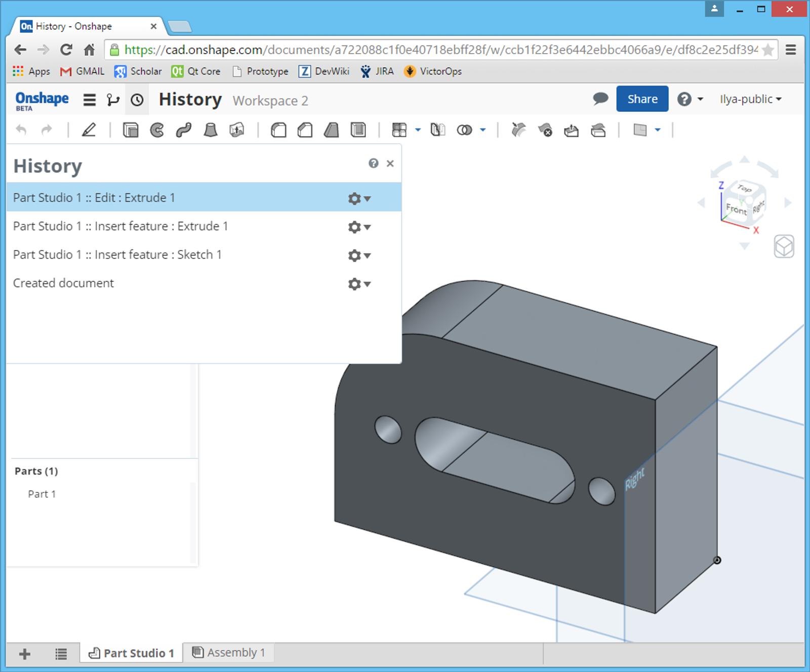This screenshot has height=672, width=810.
Task: Toggle the isometric view cube button
Action: click(x=784, y=247)
